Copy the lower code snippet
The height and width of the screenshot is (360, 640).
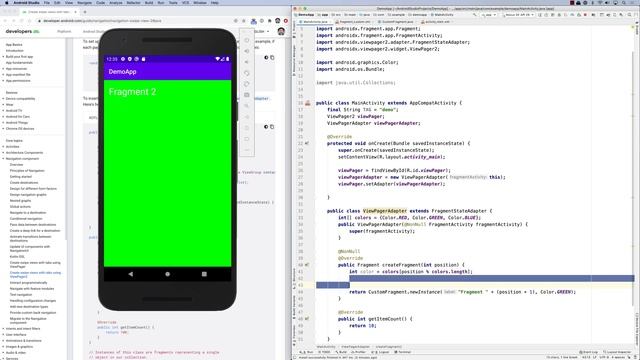(272, 127)
